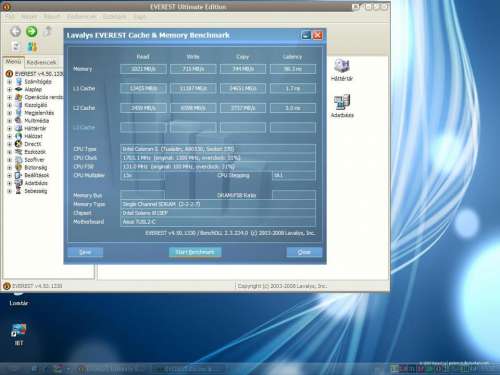
Task: Open the Riport menu
Action: (x=52, y=16)
